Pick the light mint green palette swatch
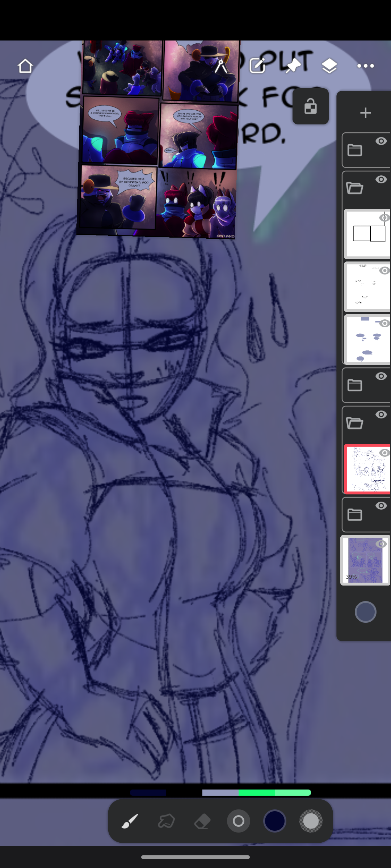The width and height of the screenshot is (391, 868). click(x=293, y=793)
